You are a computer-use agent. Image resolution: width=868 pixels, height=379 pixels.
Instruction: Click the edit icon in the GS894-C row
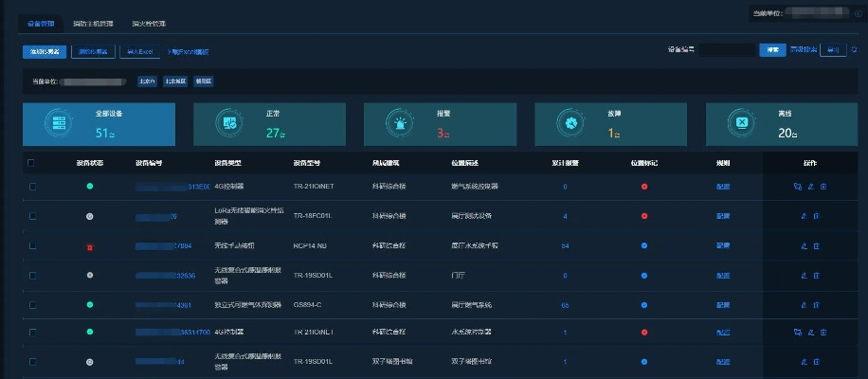tap(804, 304)
